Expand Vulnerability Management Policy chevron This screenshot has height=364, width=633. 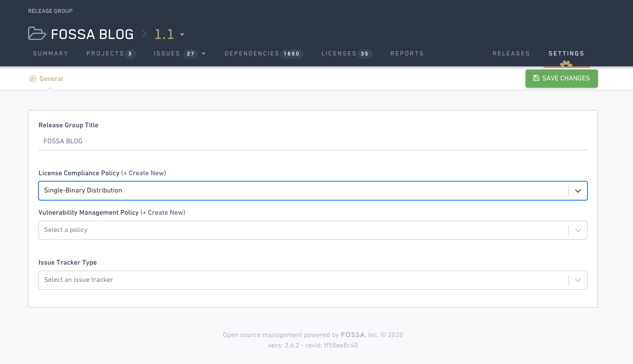(578, 230)
